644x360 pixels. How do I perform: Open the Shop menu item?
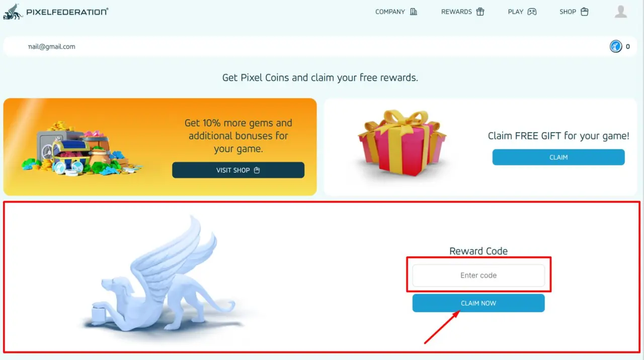568,12
